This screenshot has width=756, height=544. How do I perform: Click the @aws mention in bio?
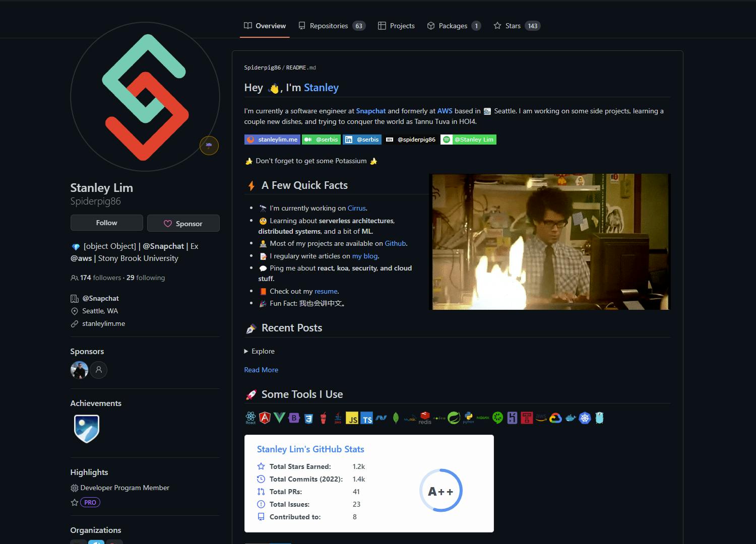(x=81, y=258)
